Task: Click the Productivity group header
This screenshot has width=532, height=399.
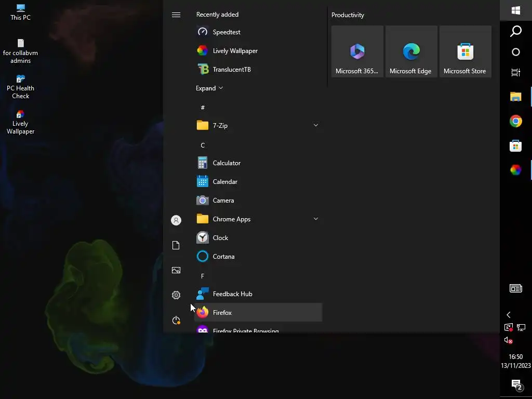Action: 348,15
